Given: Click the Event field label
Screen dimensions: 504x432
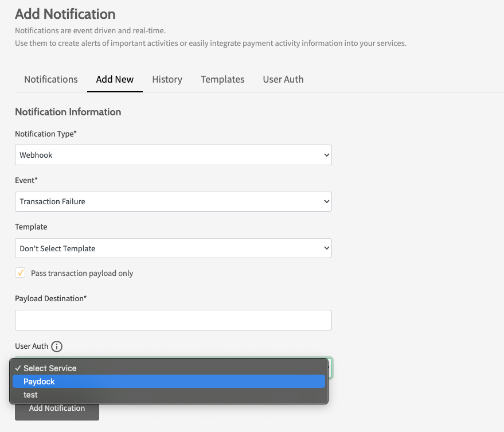Looking at the screenshot, I should coord(26,180).
